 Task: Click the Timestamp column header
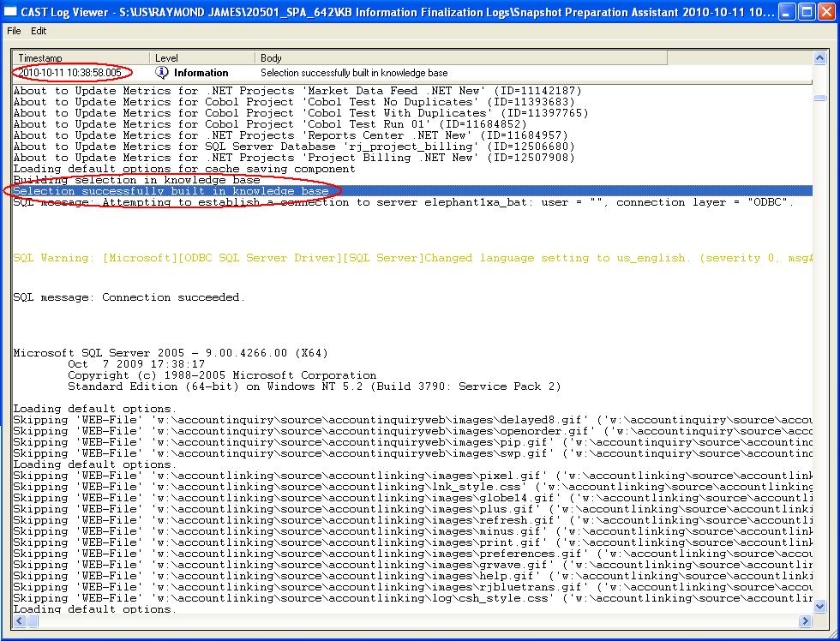click(81, 57)
